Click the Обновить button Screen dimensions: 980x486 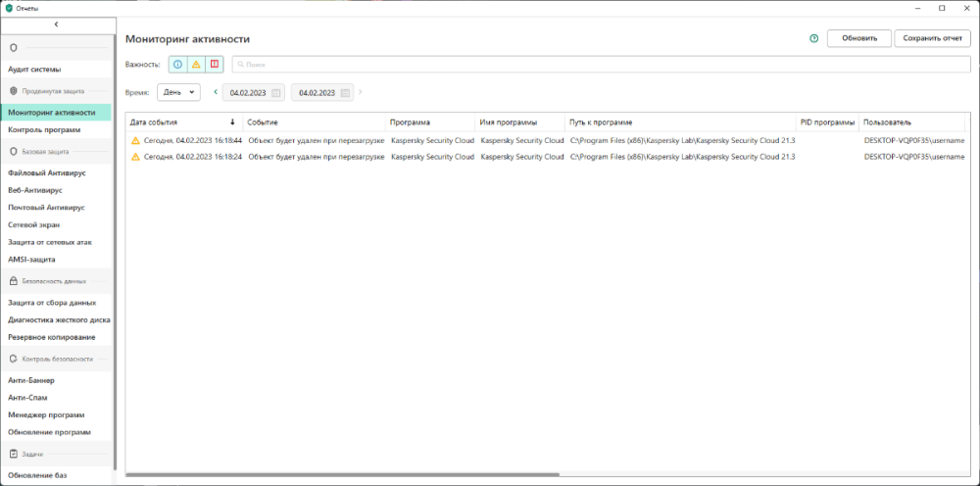click(858, 38)
